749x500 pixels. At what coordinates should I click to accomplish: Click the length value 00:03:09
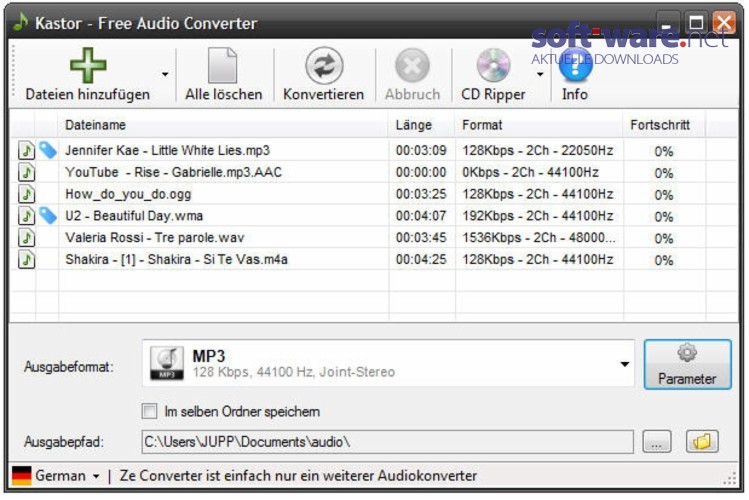click(421, 150)
